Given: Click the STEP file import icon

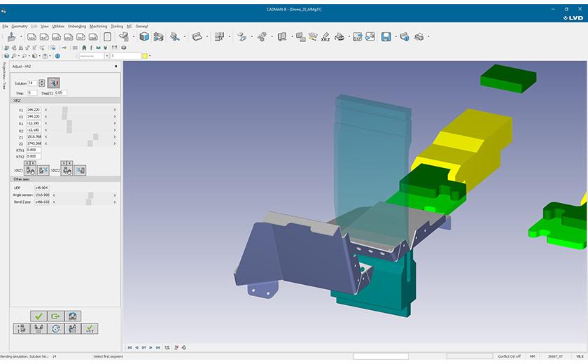Looking at the screenshot, I should tap(69, 36).
